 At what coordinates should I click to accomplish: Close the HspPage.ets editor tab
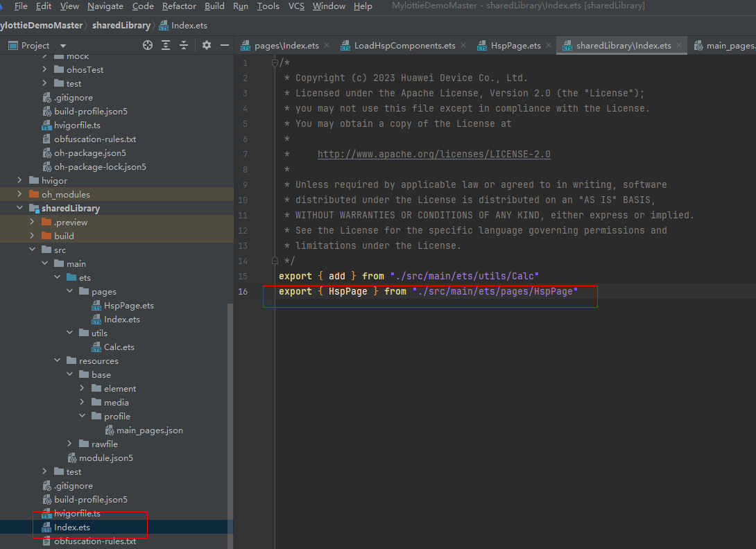coord(549,46)
